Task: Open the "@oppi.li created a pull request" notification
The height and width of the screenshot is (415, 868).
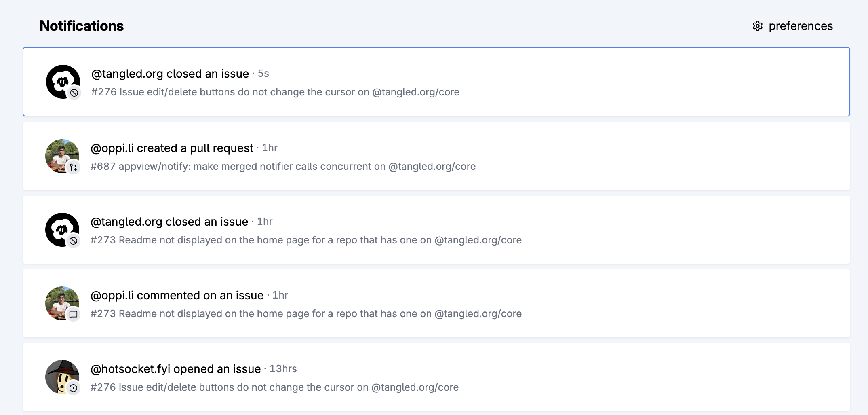Action: click(x=172, y=148)
